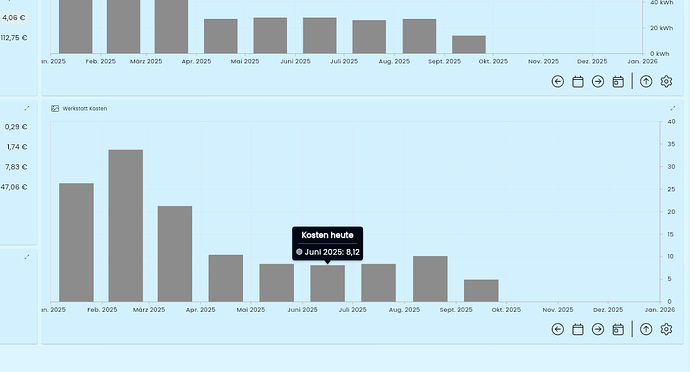Viewport: 690px width, 372px height.
Task: Select the Jan. 2025 bar in Werkstatt Kosten chart
Action: tap(76, 243)
